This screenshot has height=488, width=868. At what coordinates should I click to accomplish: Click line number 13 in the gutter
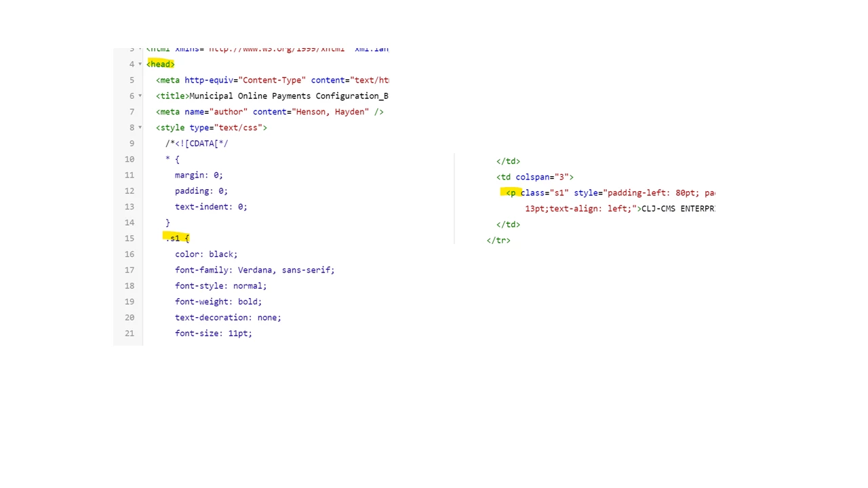coord(130,207)
